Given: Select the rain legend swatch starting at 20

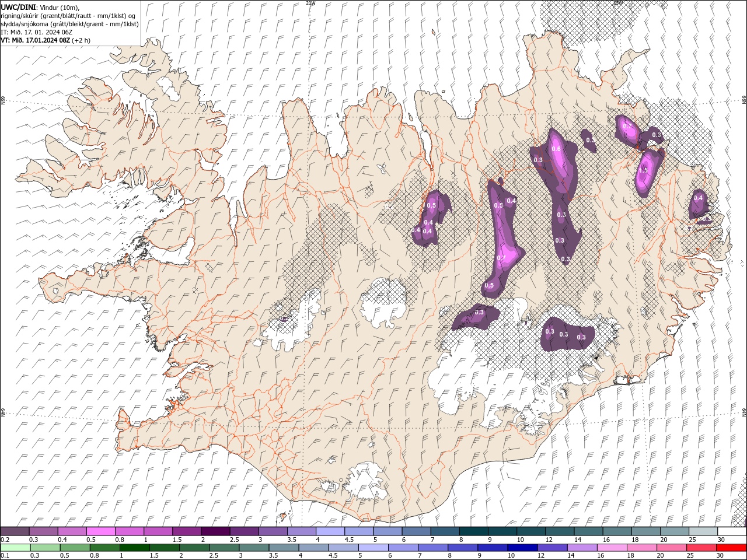Looking at the screenshot, I should coord(671,548).
